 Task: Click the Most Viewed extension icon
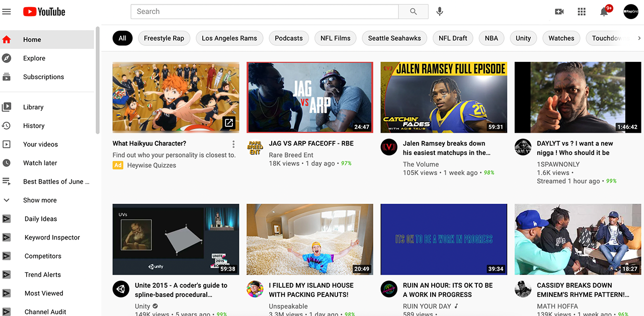pos(7,293)
